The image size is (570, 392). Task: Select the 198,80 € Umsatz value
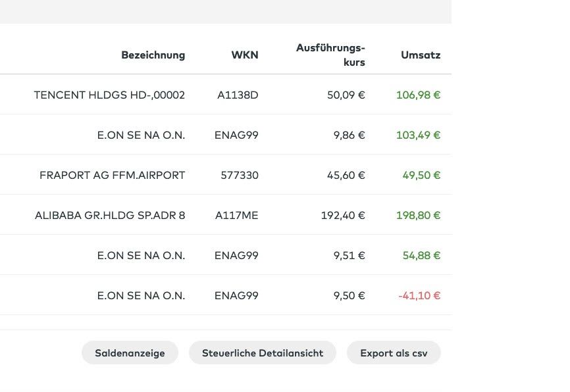point(418,215)
